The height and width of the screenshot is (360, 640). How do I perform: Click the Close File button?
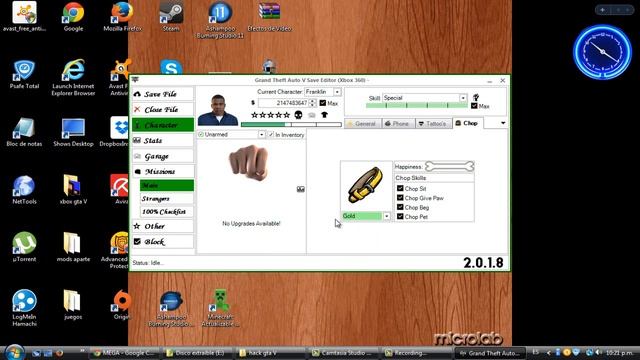click(x=162, y=109)
